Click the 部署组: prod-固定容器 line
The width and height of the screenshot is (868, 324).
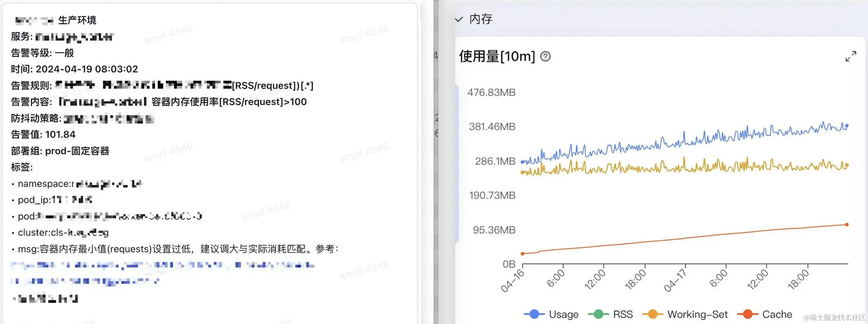pos(60,151)
